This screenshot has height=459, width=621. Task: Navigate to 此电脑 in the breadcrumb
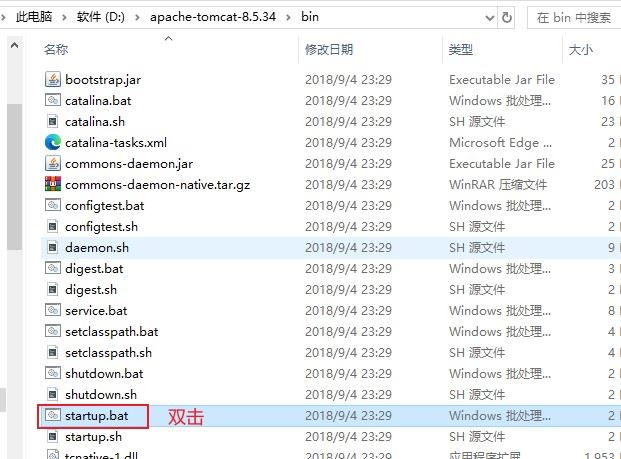coord(34,17)
